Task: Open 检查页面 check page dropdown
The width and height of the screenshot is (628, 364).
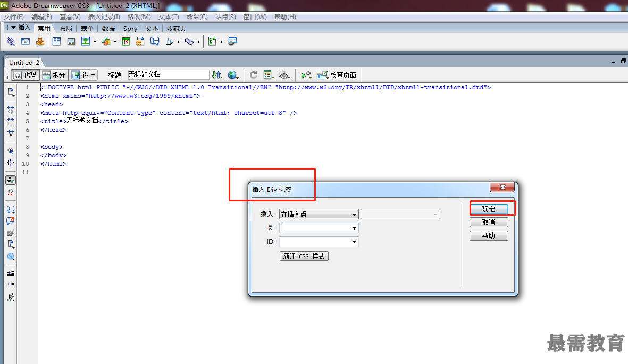Action: (x=337, y=75)
